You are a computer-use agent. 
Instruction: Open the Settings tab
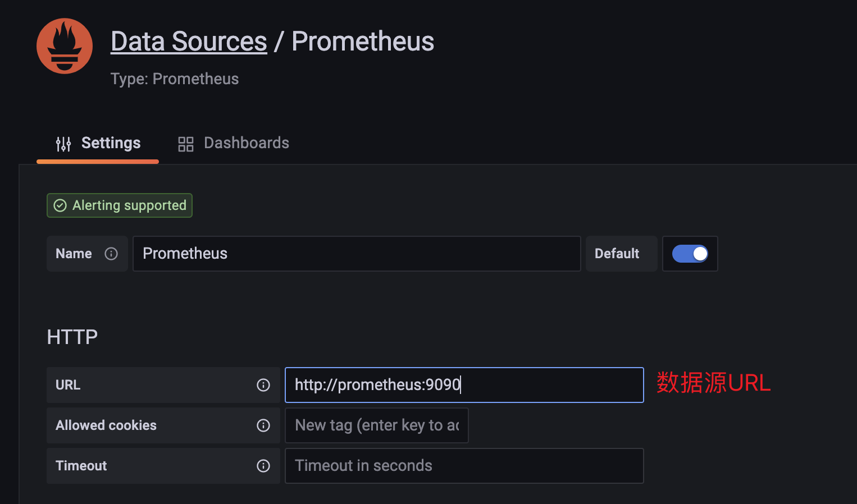pos(111,143)
